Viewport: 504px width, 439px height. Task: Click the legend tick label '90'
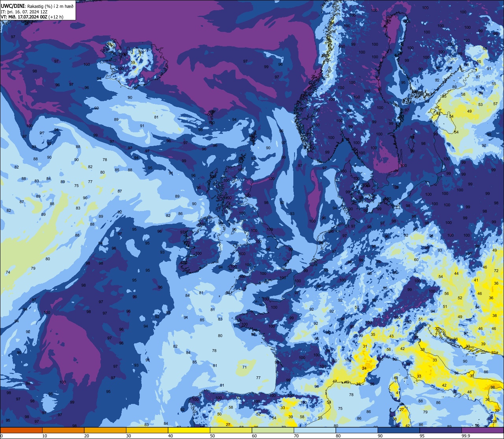380,436
